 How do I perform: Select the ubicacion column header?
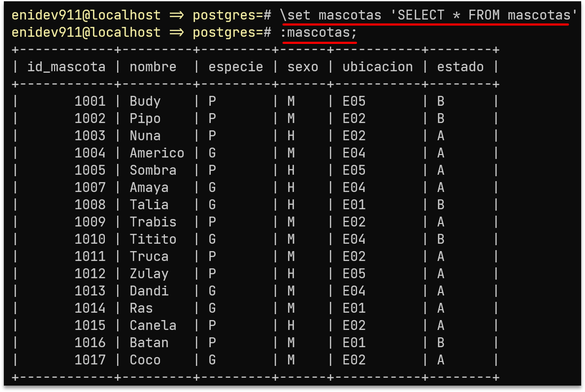click(x=378, y=67)
